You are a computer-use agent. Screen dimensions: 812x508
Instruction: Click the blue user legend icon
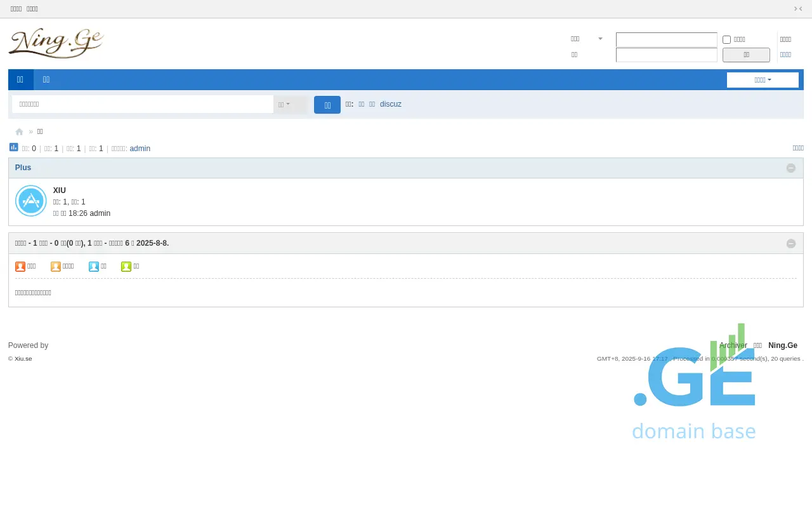(94, 267)
